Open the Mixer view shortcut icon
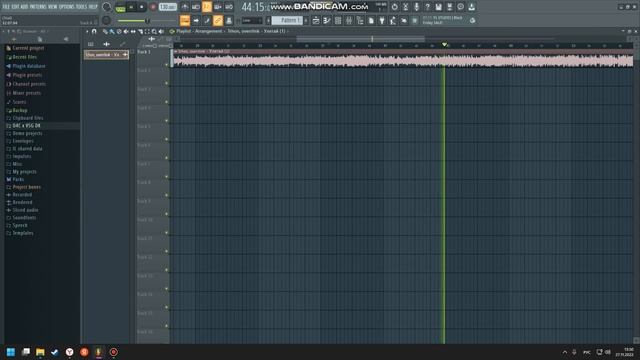 point(349,20)
